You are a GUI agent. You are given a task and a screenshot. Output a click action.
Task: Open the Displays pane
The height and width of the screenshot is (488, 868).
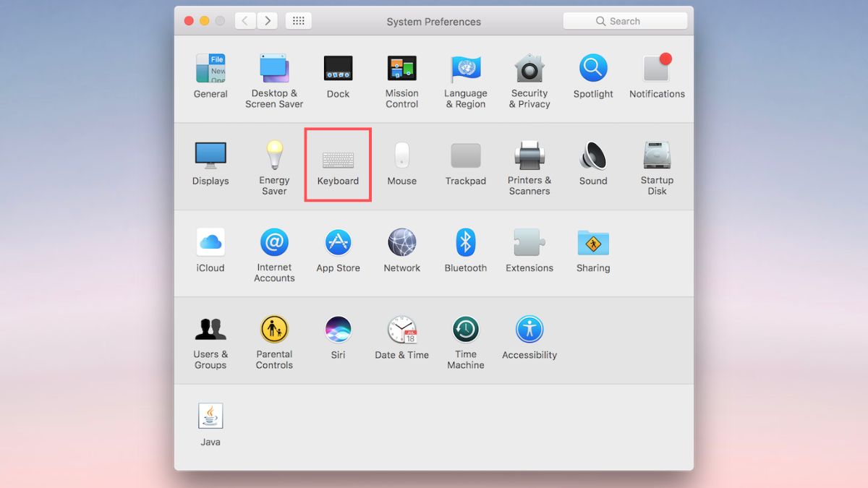pos(210,163)
